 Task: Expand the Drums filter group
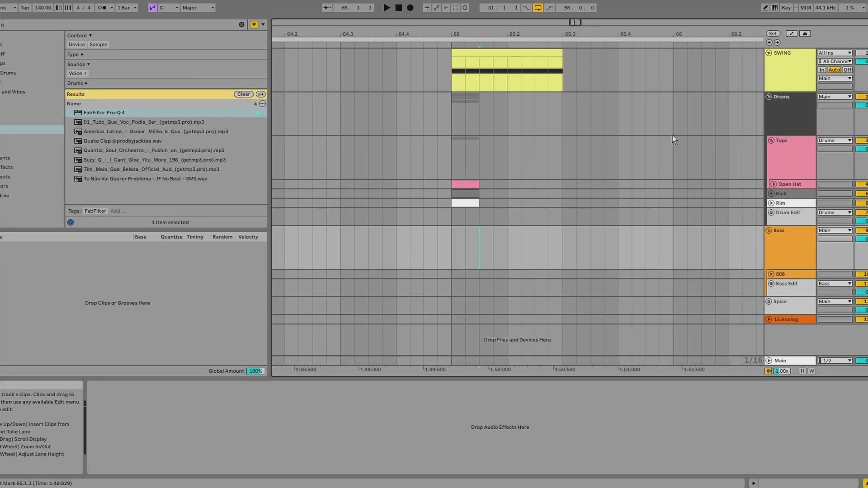pyautogui.click(x=77, y=83)
